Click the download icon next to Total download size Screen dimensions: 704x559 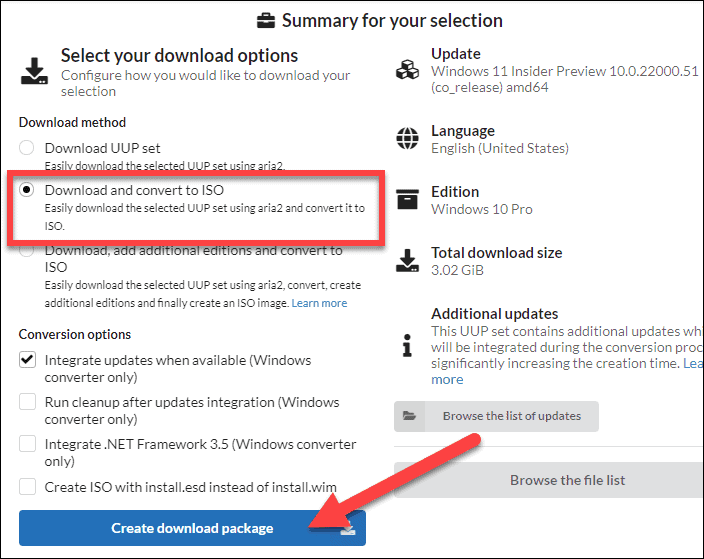coord(407,261)
